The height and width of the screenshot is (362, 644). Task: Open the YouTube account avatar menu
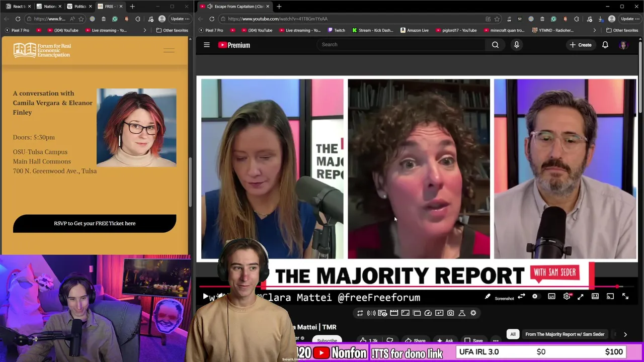pos(623,45)
